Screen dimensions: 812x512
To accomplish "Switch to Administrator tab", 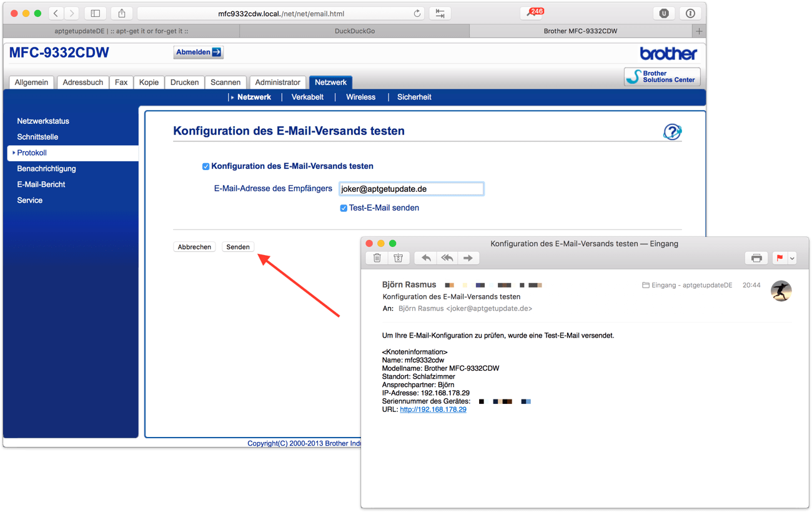I will pyautogui.click(x=277, y=83).
